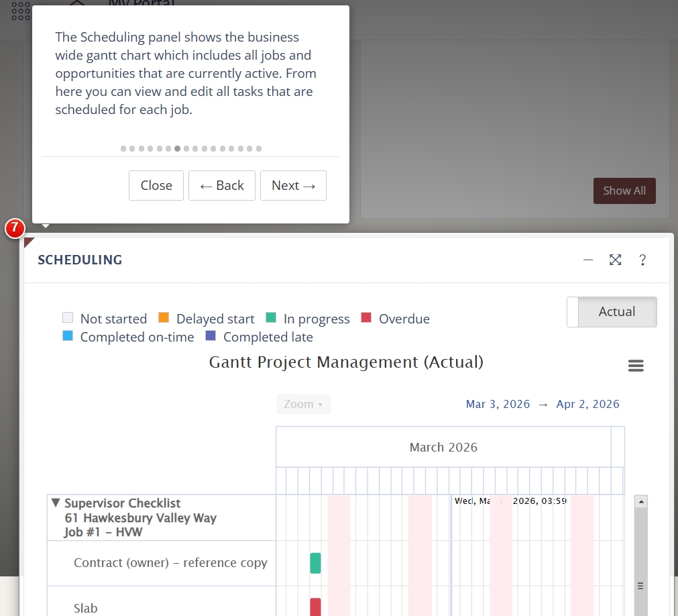Image resolution: width=678 pixels, height=616 pixels.
Task: Click the red Slab task bar
Action: pyautogui.click(x=315, y=607)
